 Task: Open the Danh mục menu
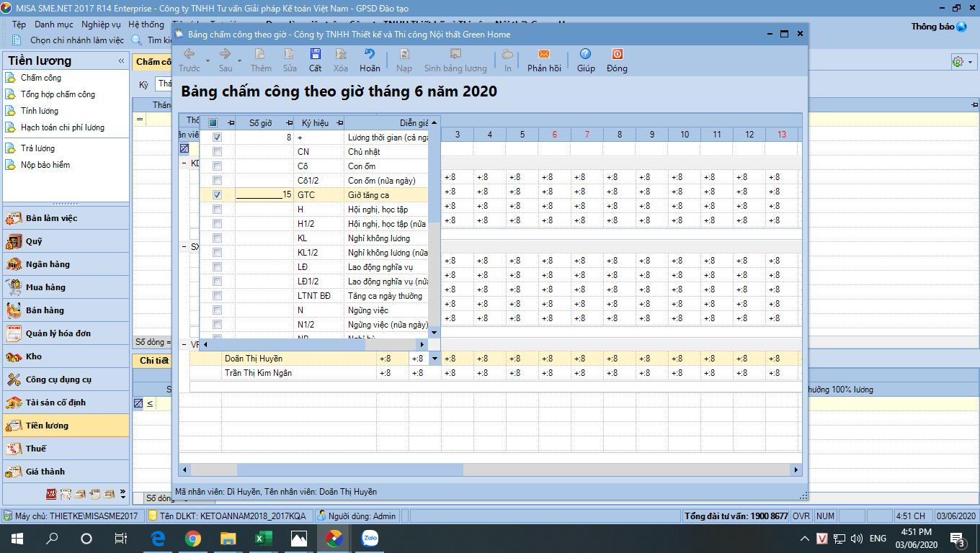(x=54, y=24)
